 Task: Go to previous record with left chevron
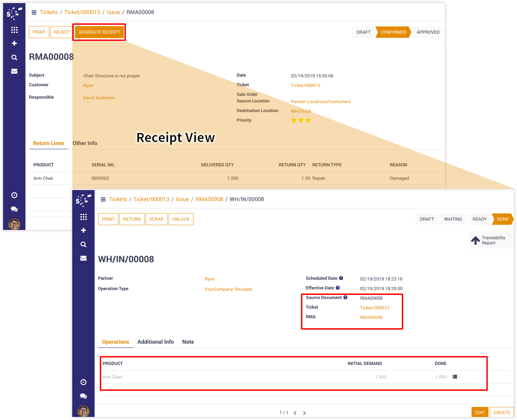tap(295, 413)
